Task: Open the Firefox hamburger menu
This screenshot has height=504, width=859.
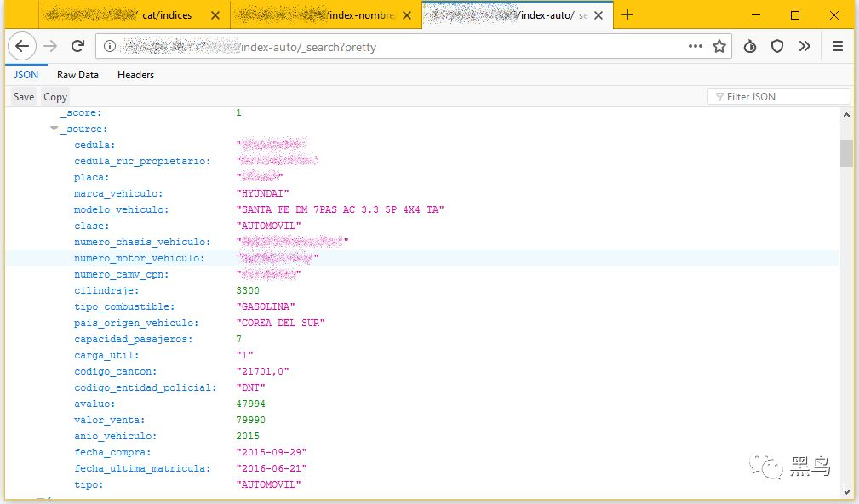Action: tap(838, 47)
